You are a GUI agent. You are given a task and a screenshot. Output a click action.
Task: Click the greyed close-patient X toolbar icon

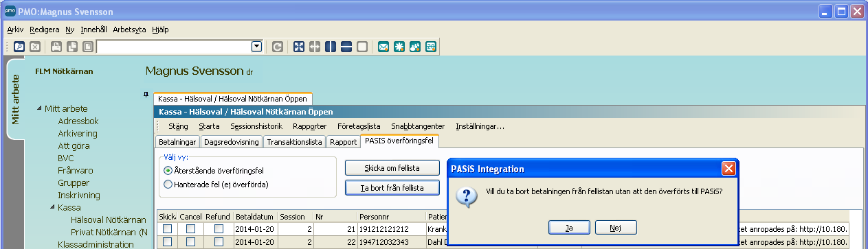35,47
